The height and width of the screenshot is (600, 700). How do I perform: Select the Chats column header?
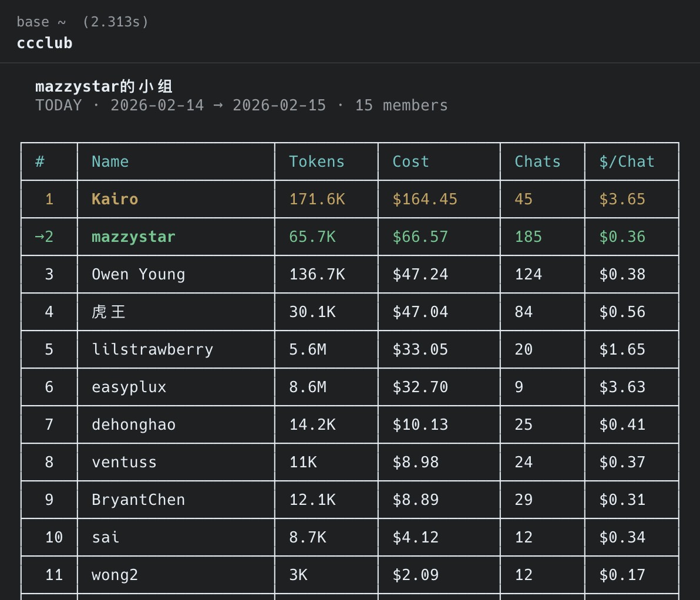pyautogui.click(x=537, y=161)
